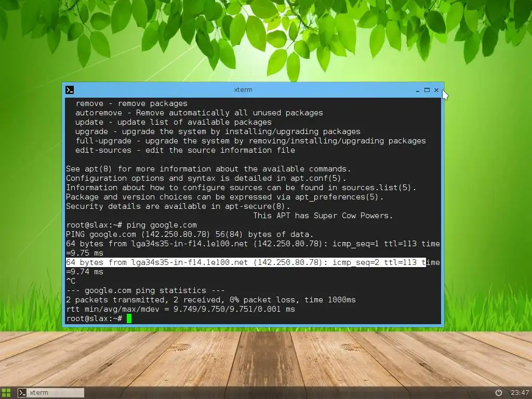This screenshot has height=399, width=532.
Task: Click the 'upgrade - upgrade the system' line
Action: point(218,131)
